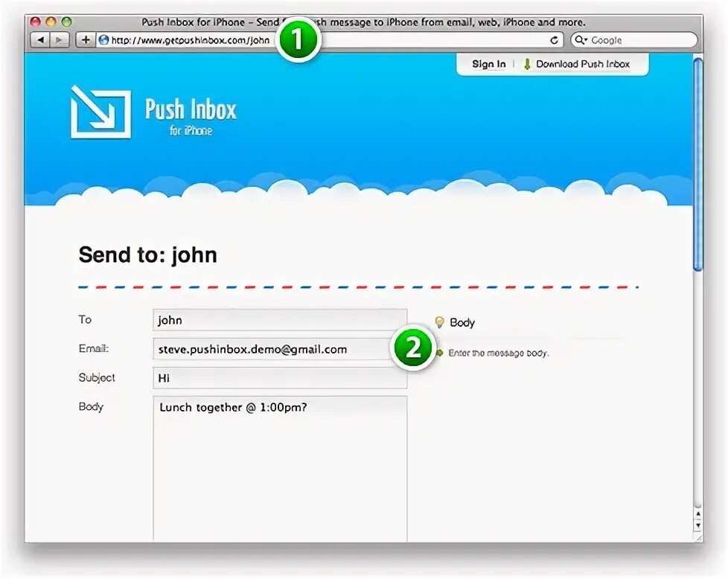Go forward with the browser forward arrow
This screenshot has width=728, height=579.
60,40
